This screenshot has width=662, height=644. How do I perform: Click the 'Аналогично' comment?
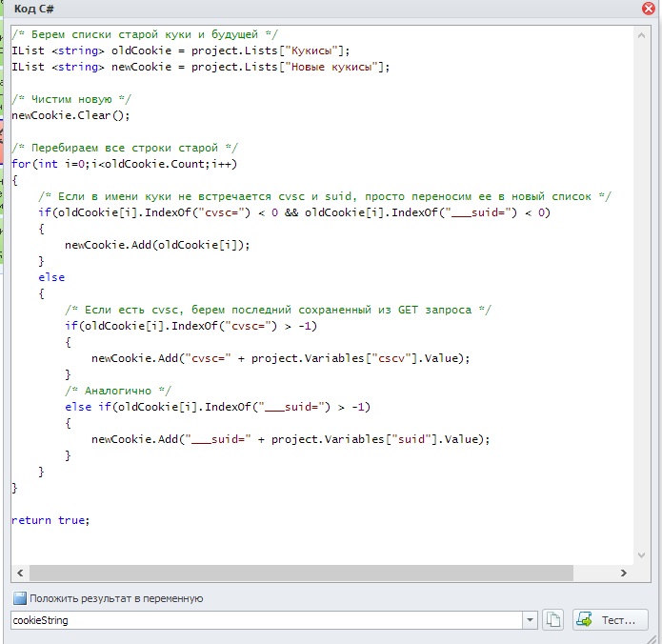tap(118, 391)
